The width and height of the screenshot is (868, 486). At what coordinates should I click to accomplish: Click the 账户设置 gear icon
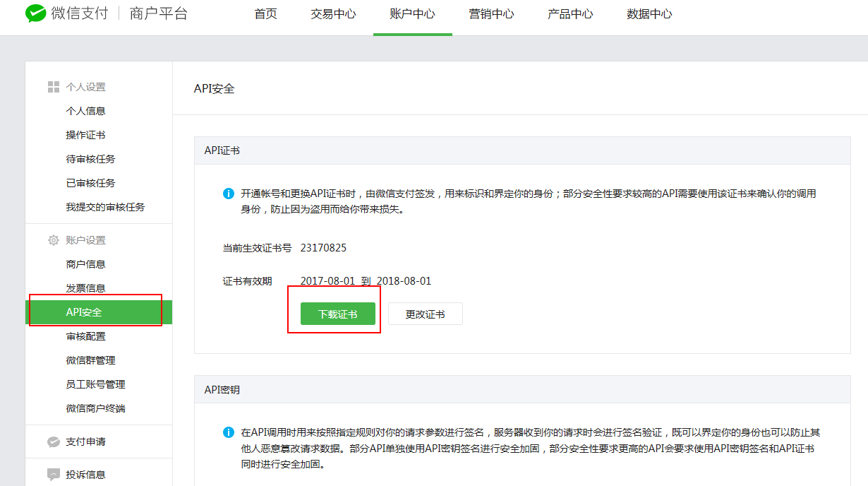coord(53,240)
